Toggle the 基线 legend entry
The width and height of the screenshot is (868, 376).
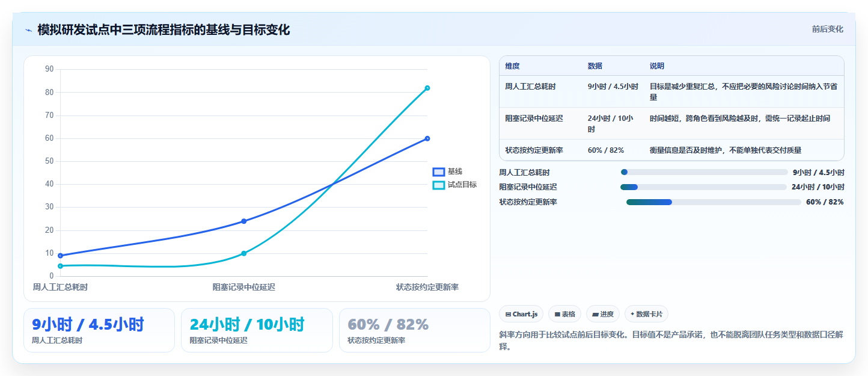pyautogui.click(x=448, y=172)
